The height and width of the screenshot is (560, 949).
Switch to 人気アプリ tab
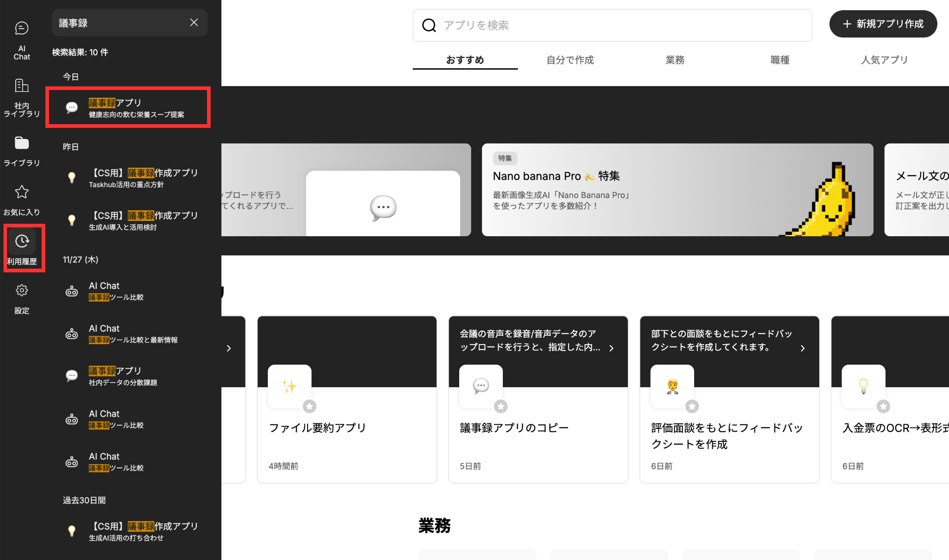884,60
